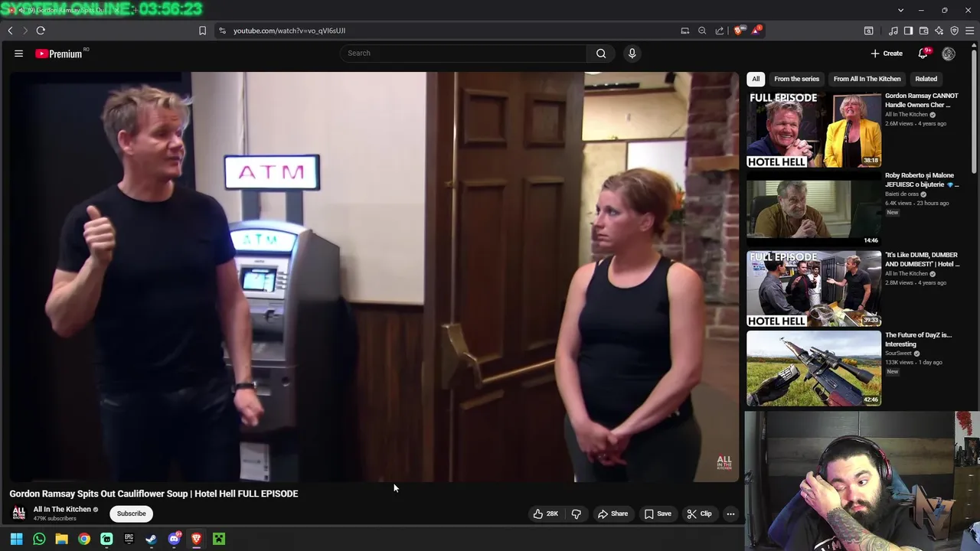Open WhatsApp from taskbar

(39, 539)
